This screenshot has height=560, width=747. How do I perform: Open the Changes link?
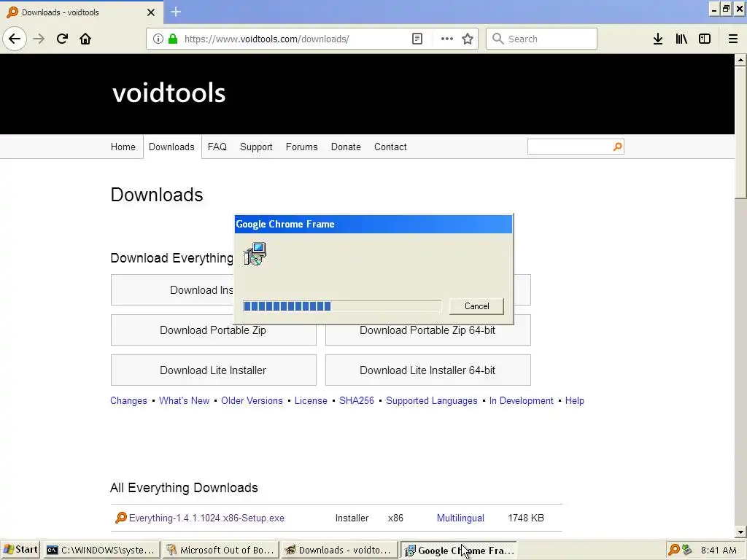[128, 400]
